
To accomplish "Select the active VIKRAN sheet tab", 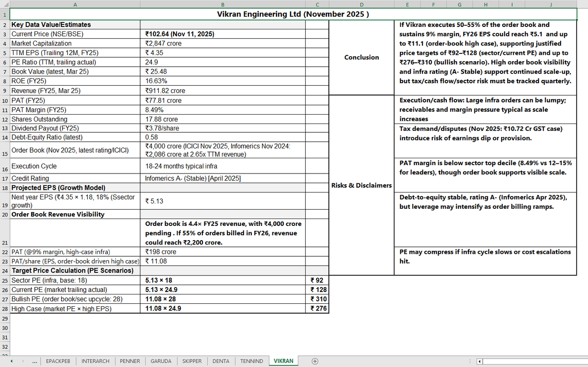I will [x=284, y=361].
